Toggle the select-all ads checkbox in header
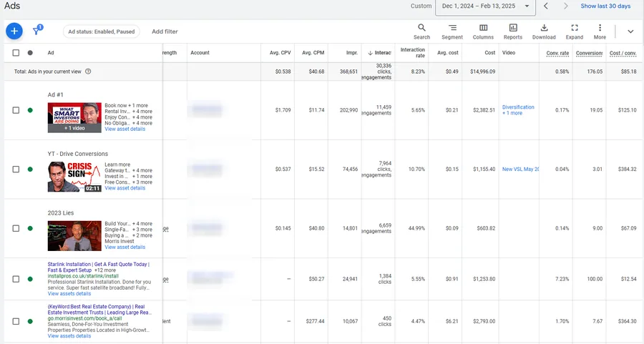644x344 pixels. (16, 52)
